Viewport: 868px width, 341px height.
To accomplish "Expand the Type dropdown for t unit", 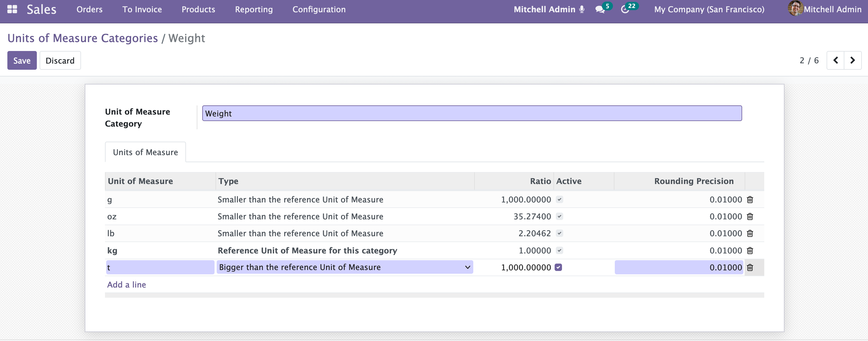I will point(344,268).
